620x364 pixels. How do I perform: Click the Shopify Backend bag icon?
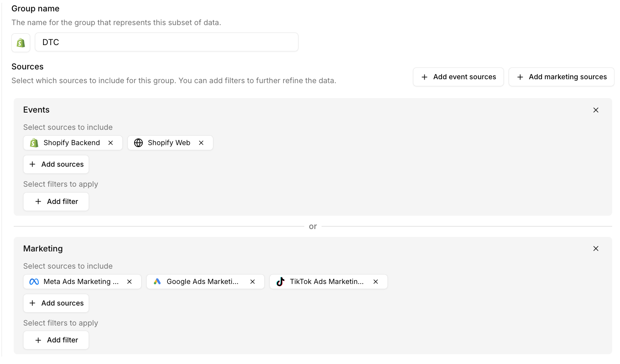pyautogui.click(x=34, y=143)
